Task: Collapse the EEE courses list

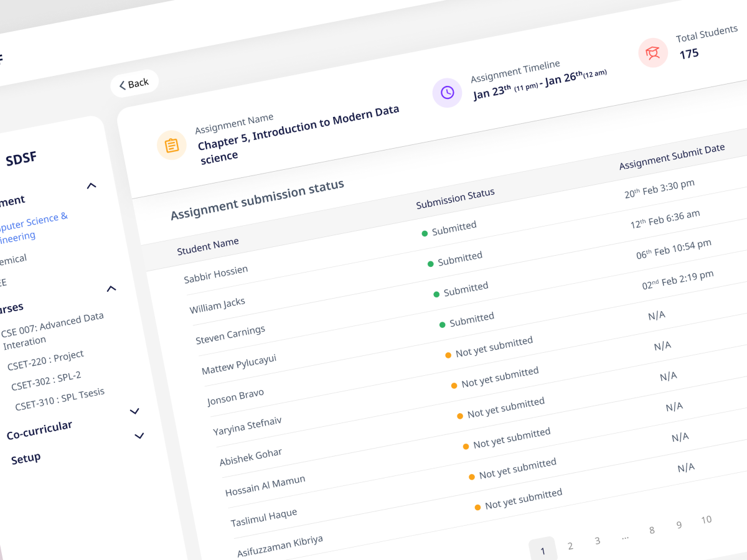Action: 111,289
